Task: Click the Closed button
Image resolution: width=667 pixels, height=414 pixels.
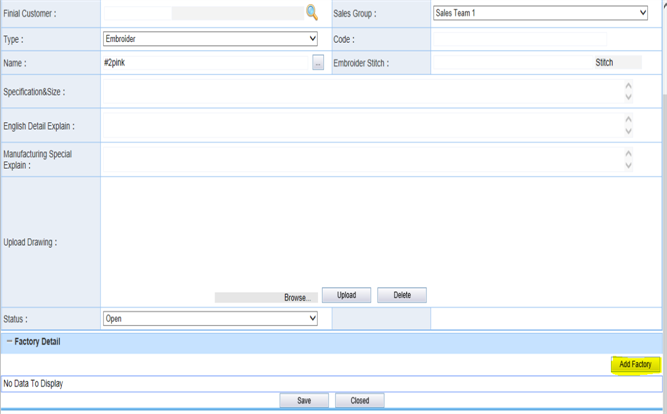Action: [359, 400]
